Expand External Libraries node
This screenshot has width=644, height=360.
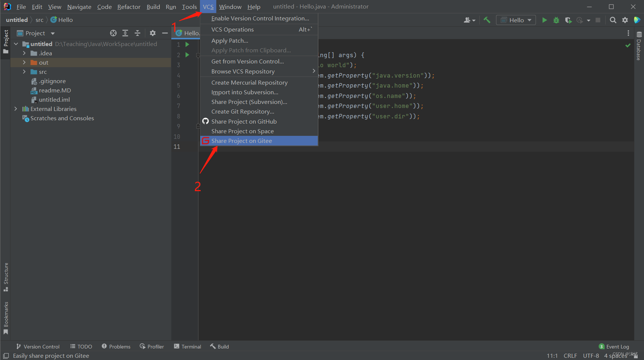[x=16, y=109]
